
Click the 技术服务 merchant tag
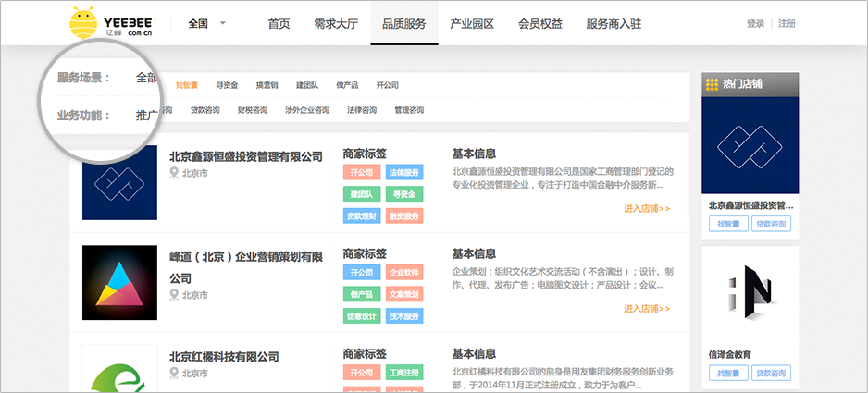[404, 316]
